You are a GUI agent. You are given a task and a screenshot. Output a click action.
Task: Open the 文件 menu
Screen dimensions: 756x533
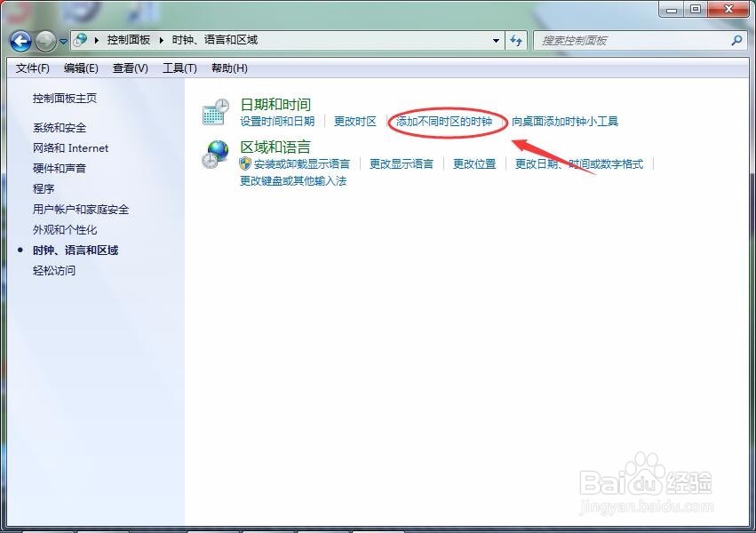33,68
